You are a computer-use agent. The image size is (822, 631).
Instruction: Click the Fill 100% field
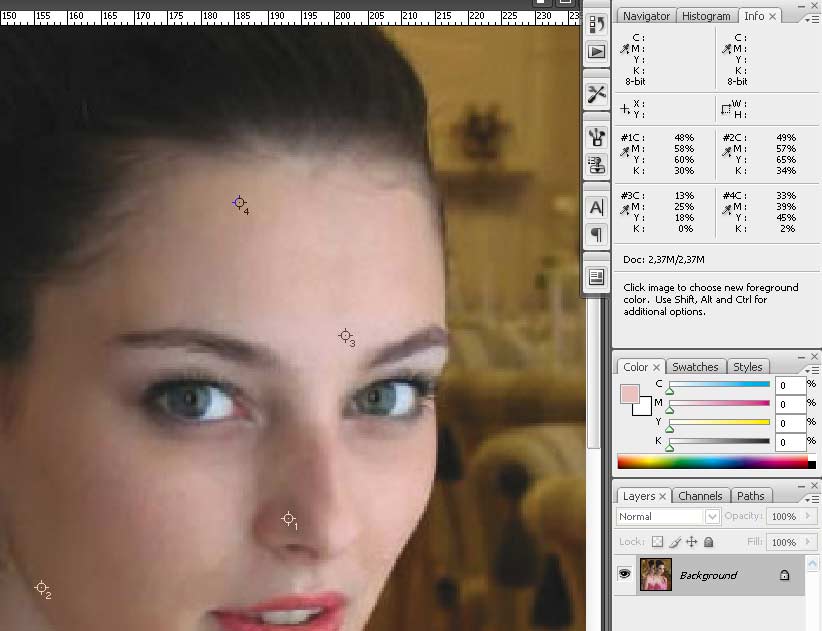pos(784,542)
